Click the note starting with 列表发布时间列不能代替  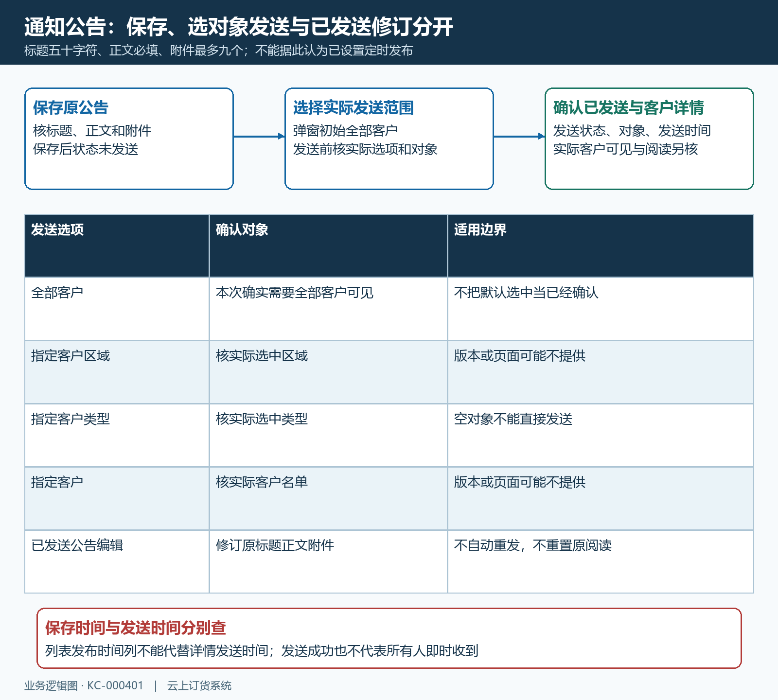coord(262,651)
